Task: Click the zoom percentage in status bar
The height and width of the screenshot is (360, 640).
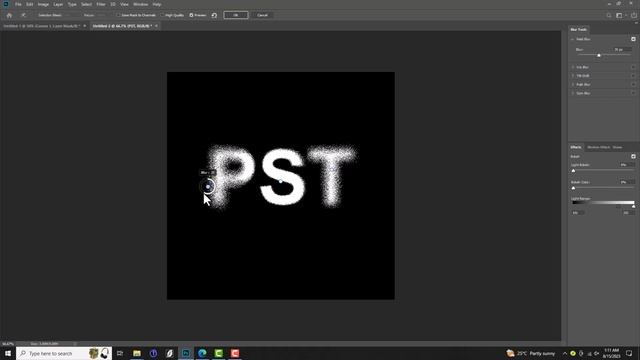Action: tap(8, 344)
